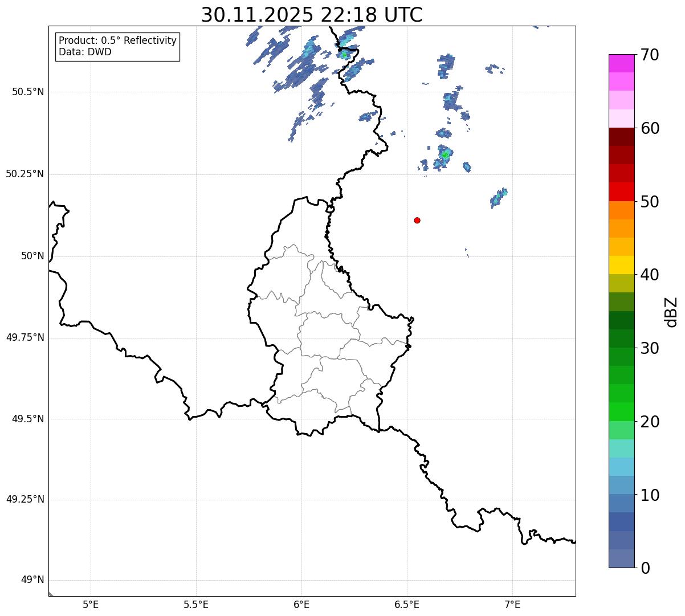Image resolution: width=685 pixels, height=616 pixels.
Task: Click the Product: 0.5° Reflectivity label
Action: [x=117, y=41]
